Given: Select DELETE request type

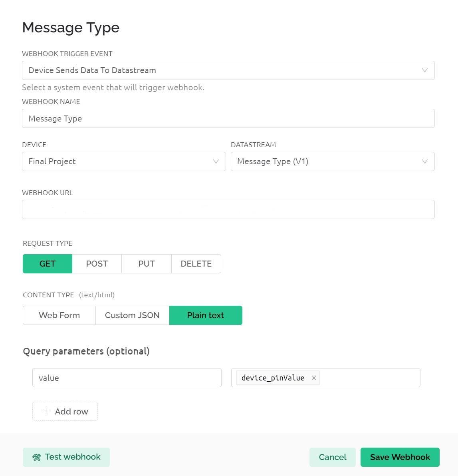Looking at the screenshot, I should [x=196, y=264].
